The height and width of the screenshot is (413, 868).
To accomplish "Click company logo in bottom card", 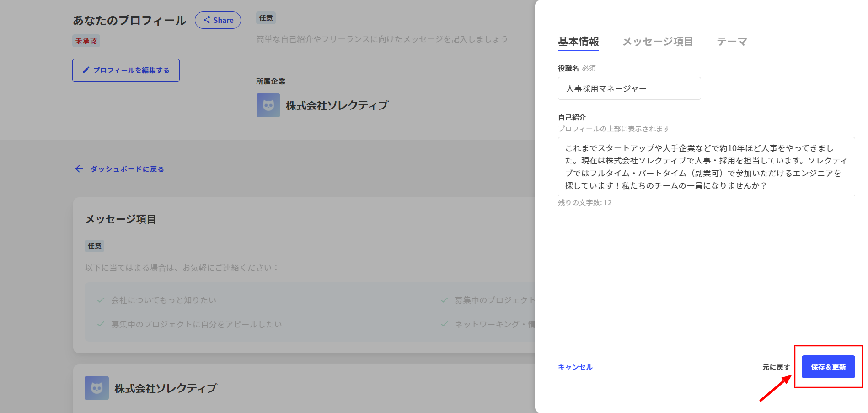I will (x=96, y=388).
